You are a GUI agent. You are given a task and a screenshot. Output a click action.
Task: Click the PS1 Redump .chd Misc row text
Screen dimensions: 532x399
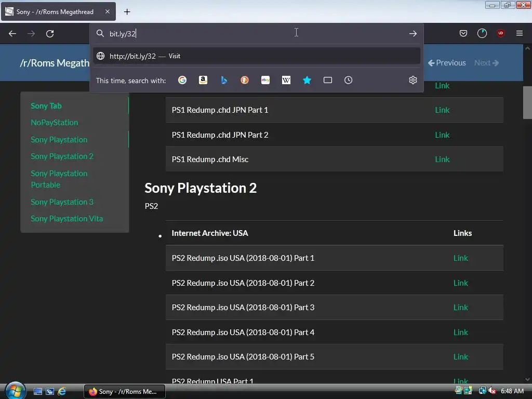210,159
